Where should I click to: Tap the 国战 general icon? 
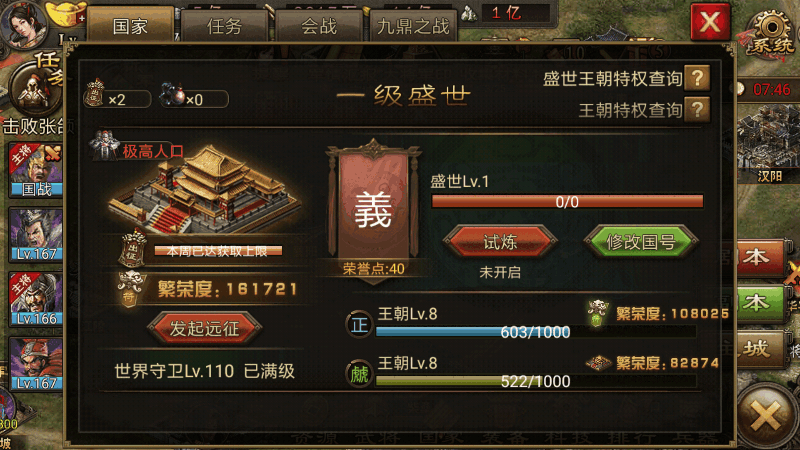click(36, 170)
